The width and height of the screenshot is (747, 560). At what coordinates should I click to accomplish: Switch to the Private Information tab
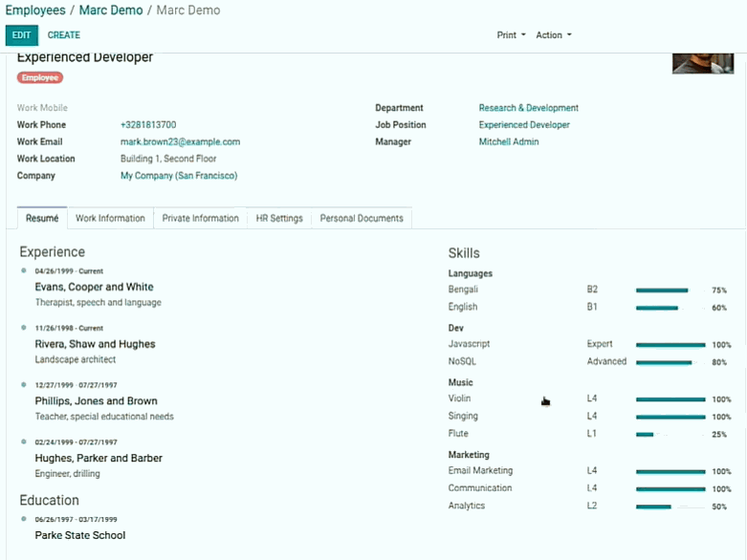[200, 219]
